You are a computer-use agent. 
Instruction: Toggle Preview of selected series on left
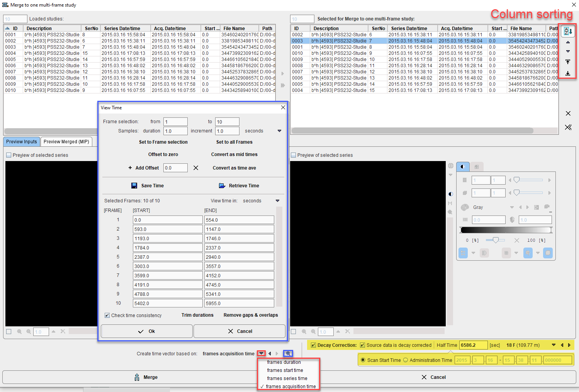(x=9, y=155)
